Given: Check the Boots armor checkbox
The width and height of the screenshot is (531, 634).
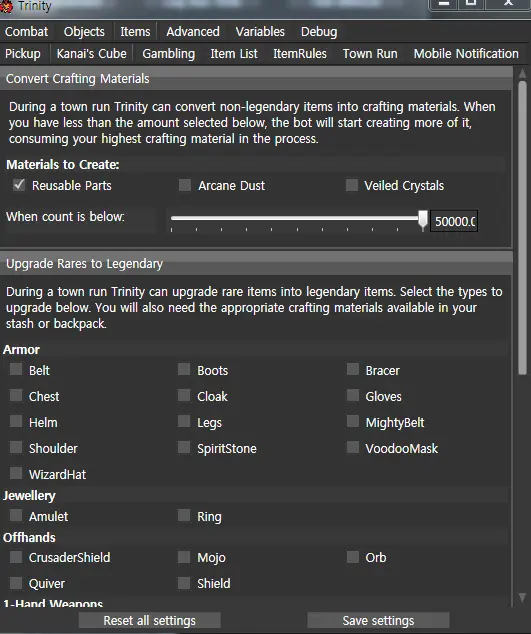Looking at the screenshot, I should click(184, 369).
